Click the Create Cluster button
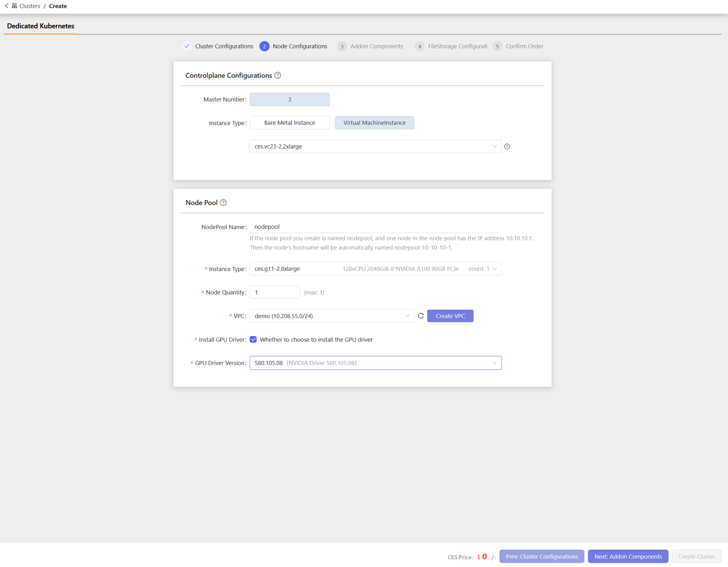The image size is (728, 567). click(x=696, y=556)
